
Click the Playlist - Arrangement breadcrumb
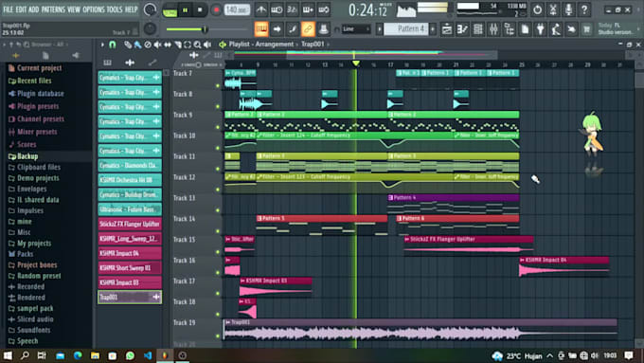point(261,44)
